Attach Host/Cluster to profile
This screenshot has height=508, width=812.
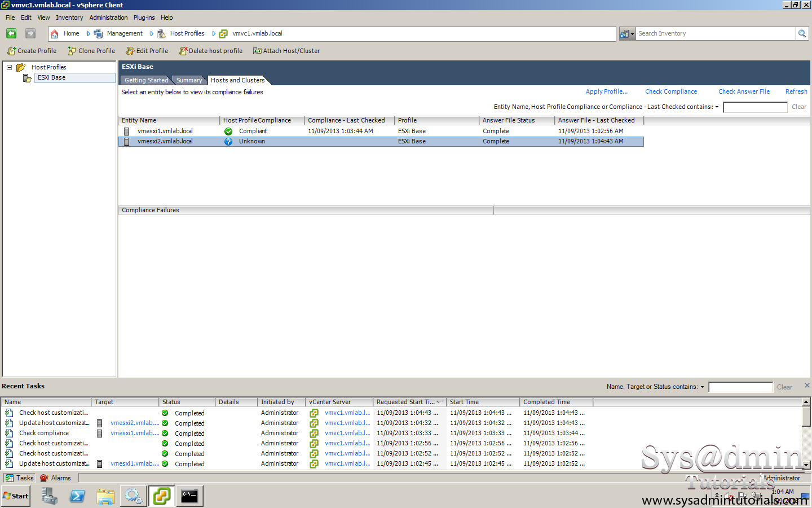coord(286,51)
